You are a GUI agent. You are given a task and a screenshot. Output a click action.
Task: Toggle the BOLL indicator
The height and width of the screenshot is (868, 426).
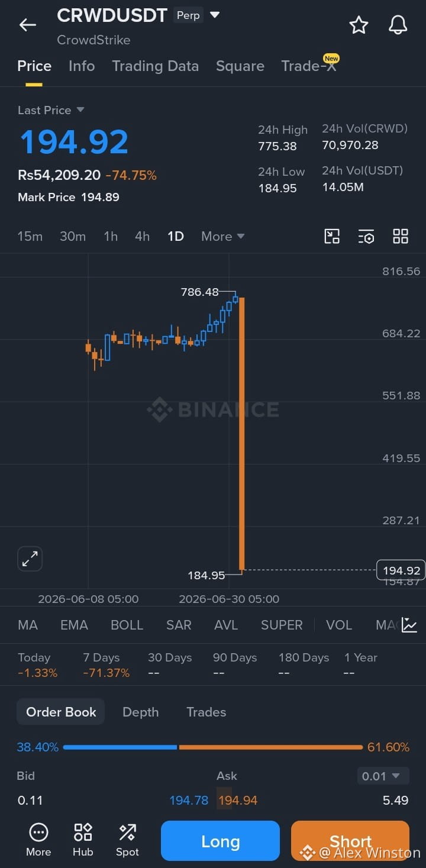(127, 625)
